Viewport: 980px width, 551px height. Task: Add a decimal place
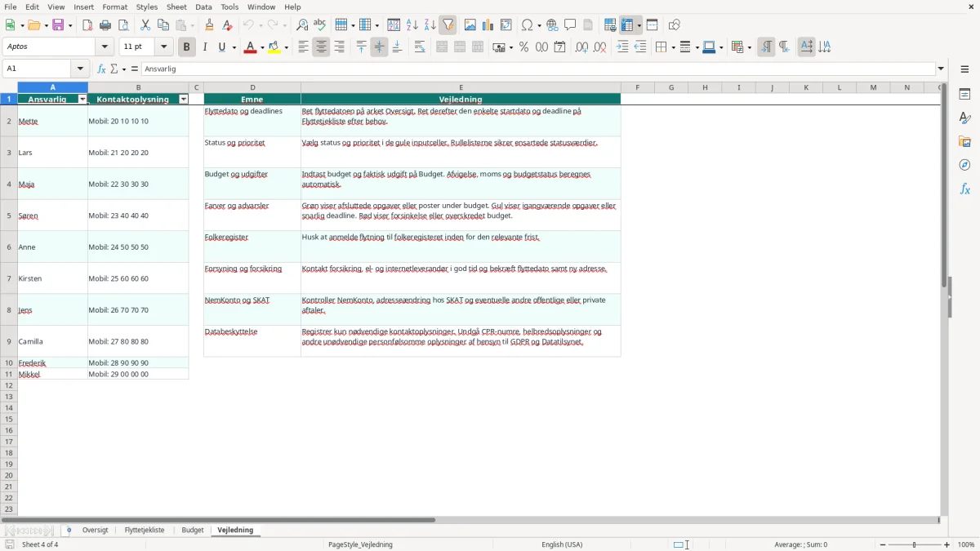pyautogui.click(x=581, y=47)
